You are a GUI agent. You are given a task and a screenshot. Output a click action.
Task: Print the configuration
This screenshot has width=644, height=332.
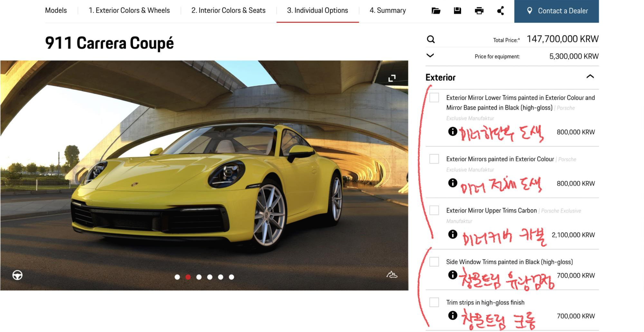coord(479,11)
